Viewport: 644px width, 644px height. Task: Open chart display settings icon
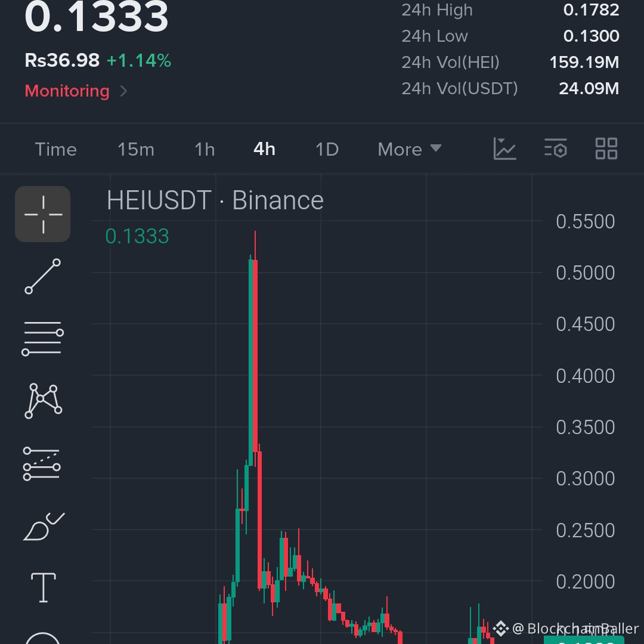[556, 148]
